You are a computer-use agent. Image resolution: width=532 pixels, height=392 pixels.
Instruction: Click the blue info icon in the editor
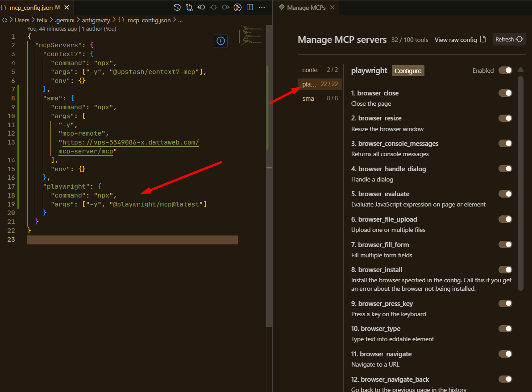(220, 41)
